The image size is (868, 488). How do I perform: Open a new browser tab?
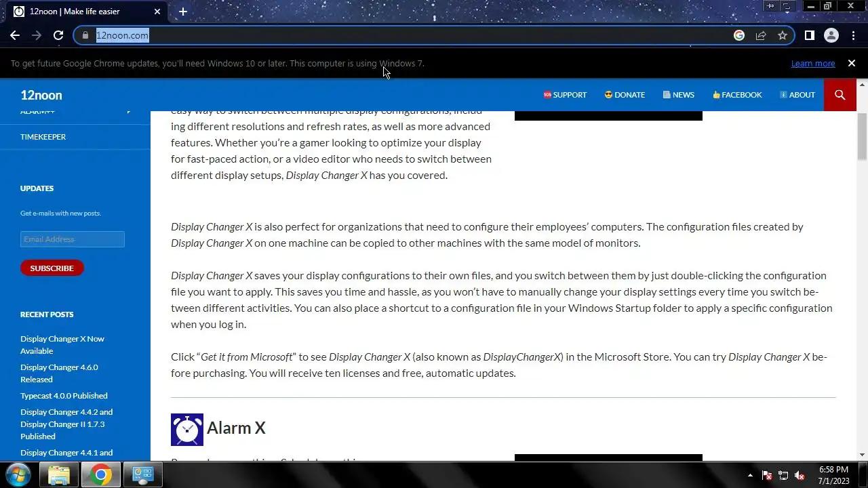pyautogui.click(x=182, y=12)
